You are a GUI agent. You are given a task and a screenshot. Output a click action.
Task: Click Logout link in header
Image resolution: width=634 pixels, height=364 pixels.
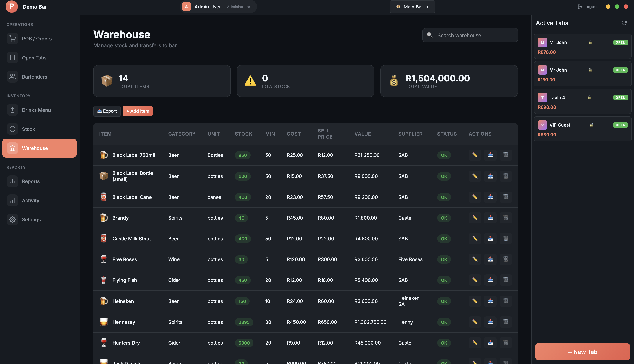(588, 7)
